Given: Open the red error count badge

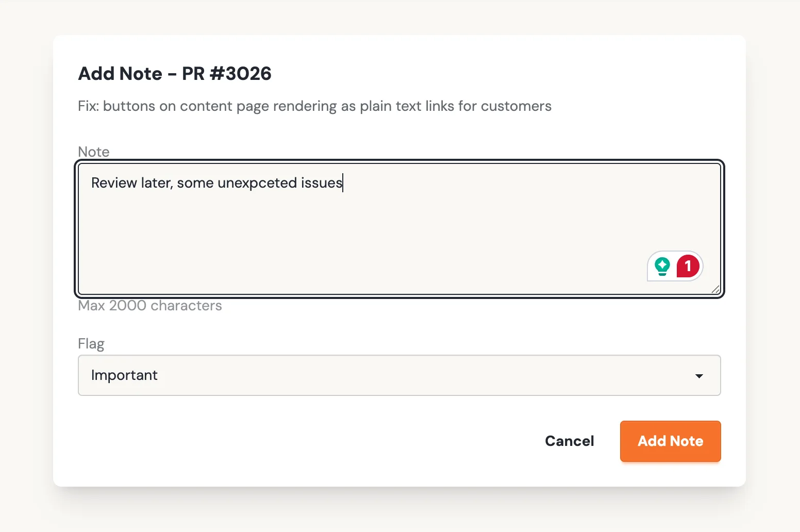Looking at the screenshot, I should pyautogui.click(x=688, y=266).
